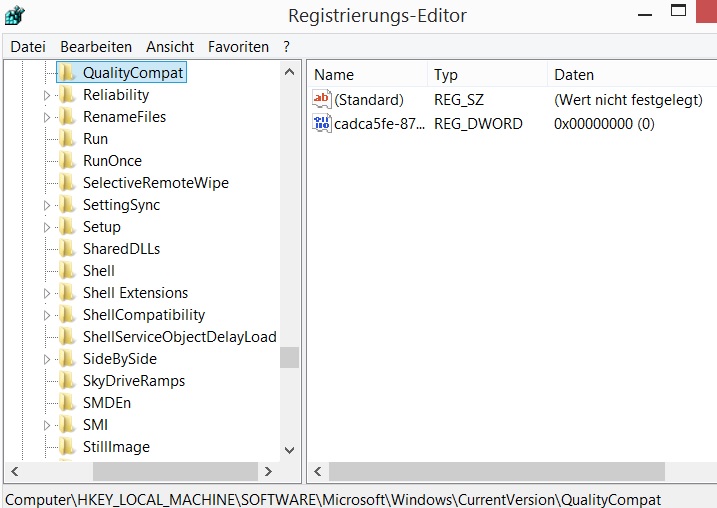Maximize the Registrierungs-Editor window

[x=679, y=11]
